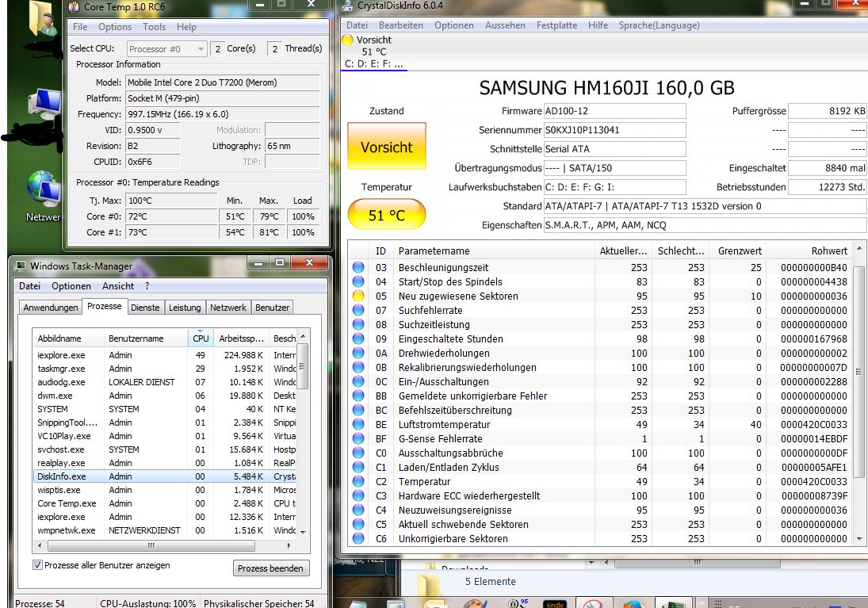Open Task-Manager Ansicht menu
Viewport: 868px width, 608px height.
pos(118,286)
